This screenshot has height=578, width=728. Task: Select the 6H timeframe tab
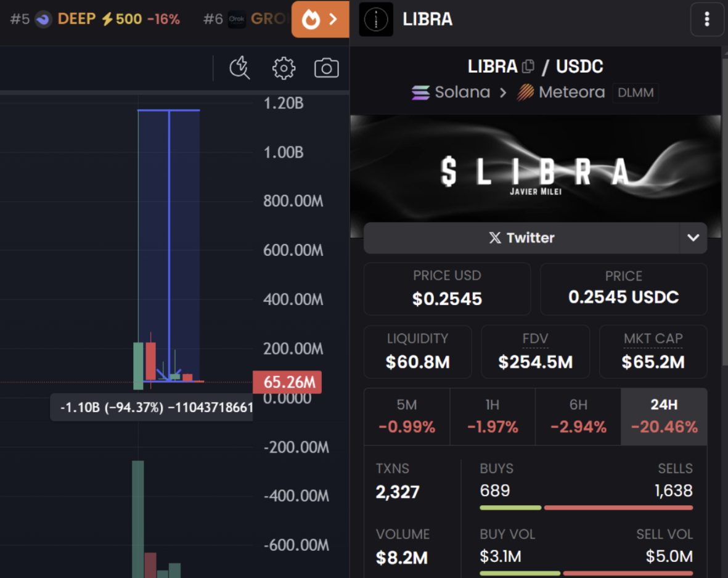[578, 417]
